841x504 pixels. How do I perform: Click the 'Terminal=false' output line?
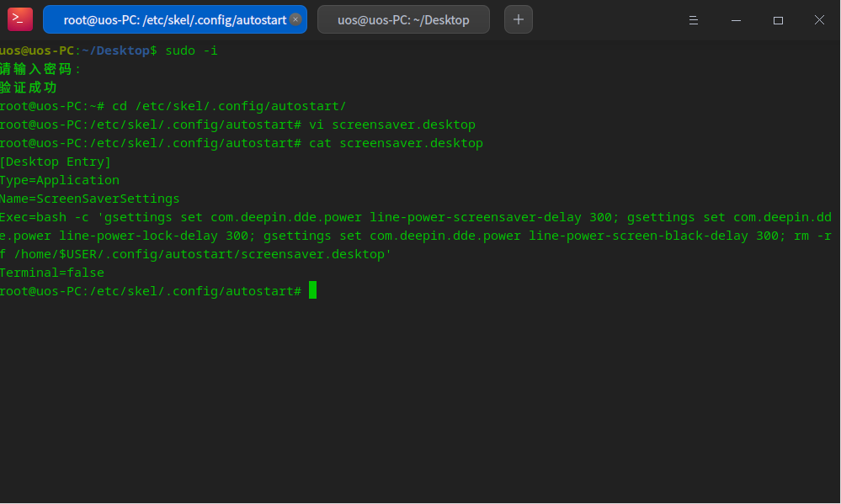[52, 273]
